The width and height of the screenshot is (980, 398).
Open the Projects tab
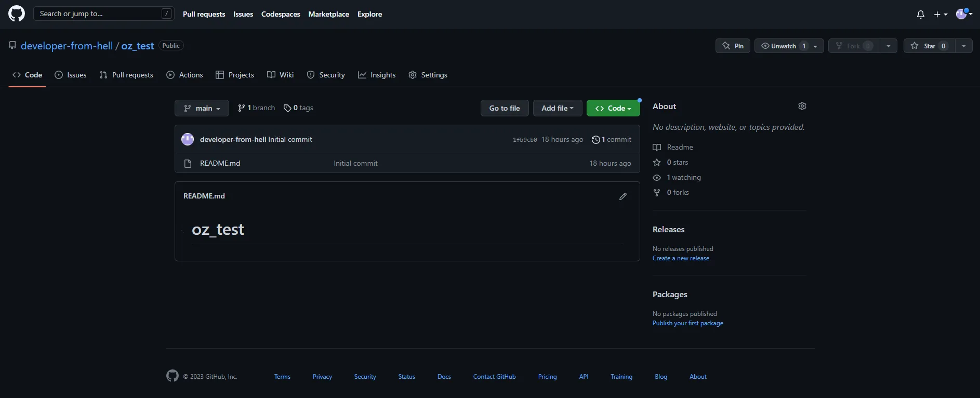235,75
